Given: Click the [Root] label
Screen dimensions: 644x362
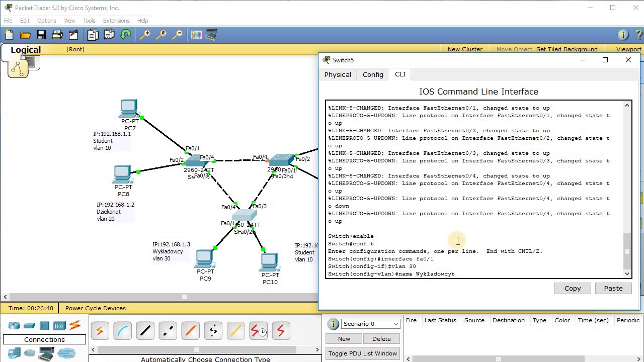Looking at the screenshot, I should click(75, 49).
